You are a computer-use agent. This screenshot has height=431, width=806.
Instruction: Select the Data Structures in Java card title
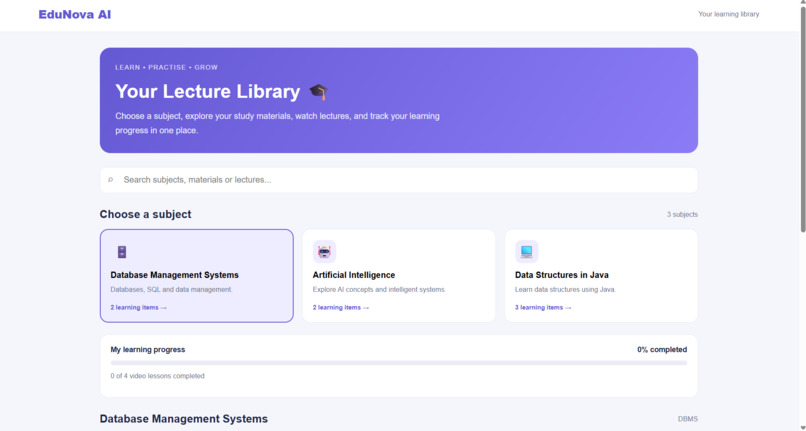coord(562,275)
